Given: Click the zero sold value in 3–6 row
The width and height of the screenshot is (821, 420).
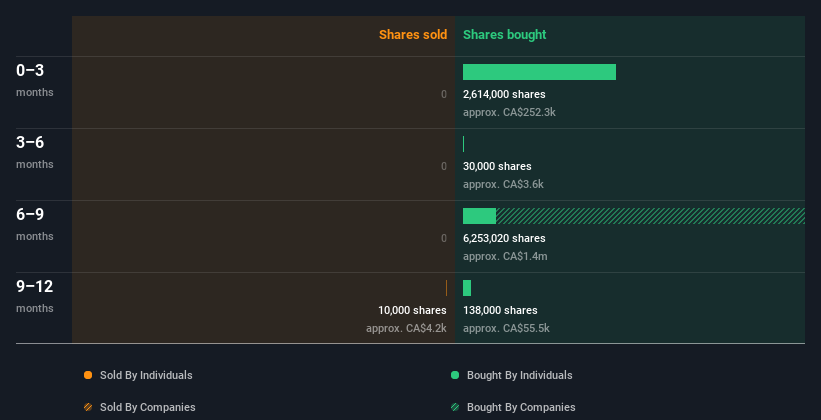Looking at the screenshot, I should tap(444, 166).
